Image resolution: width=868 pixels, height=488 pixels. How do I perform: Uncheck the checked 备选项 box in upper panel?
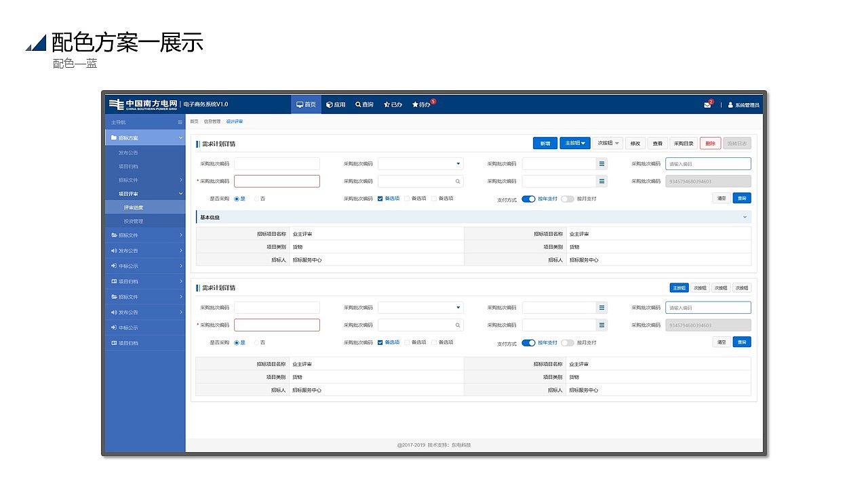click(x=380, y=199)
